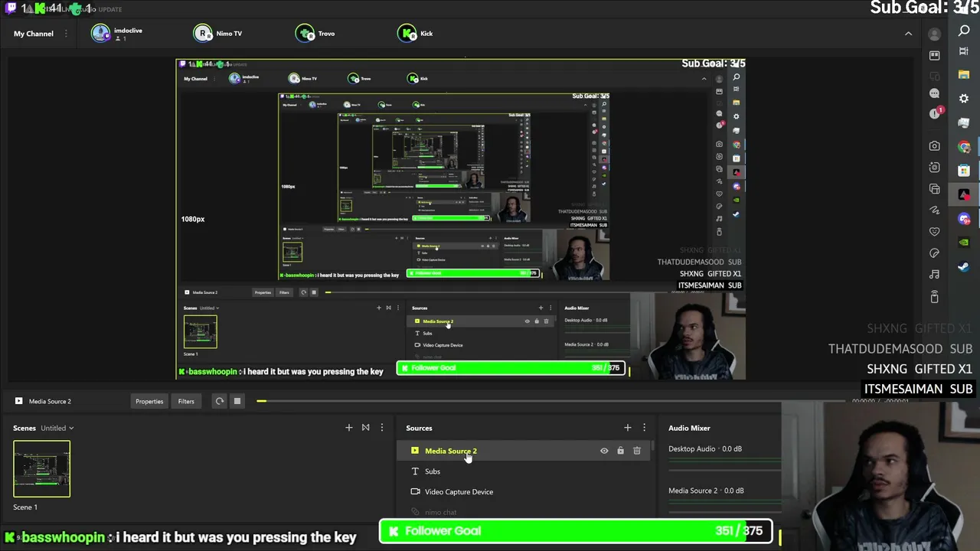980x551 pixels.
Task: Select the Trovo channel
Action: click(x=315, y=33)
